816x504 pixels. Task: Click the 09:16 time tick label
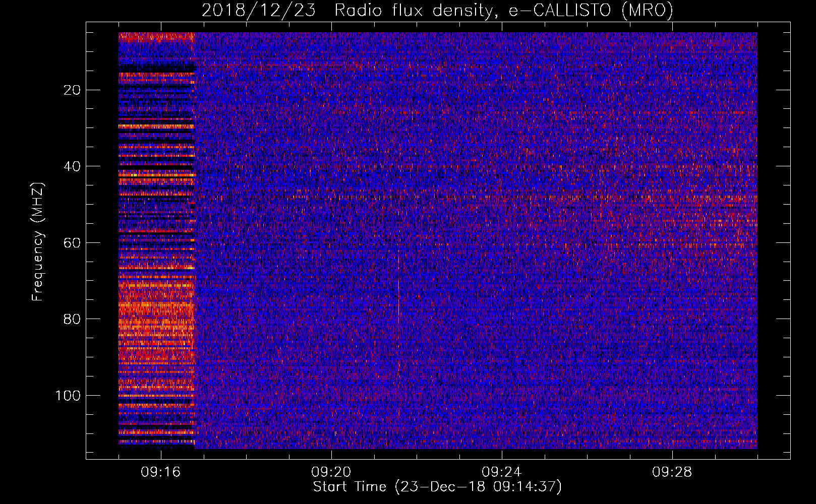click(x=161, y=472)
